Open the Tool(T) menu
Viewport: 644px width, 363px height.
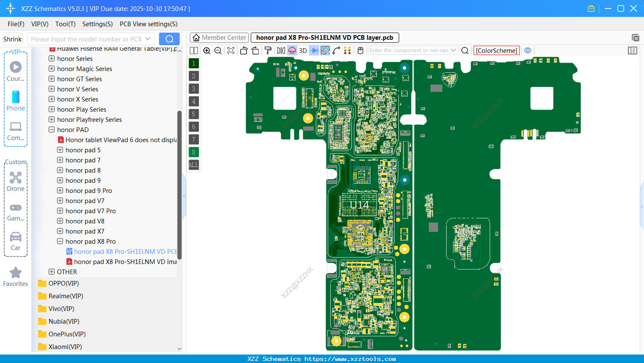[x=65, y=24]
